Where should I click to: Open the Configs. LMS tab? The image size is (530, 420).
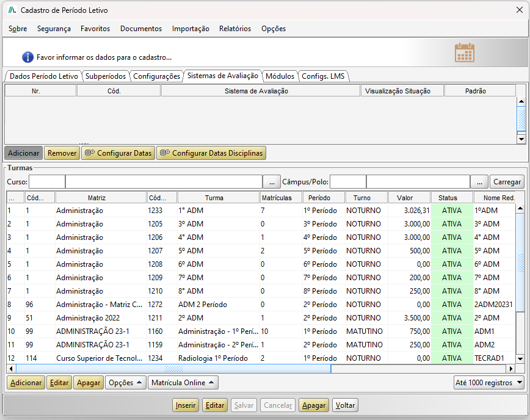tap(323, 76)
